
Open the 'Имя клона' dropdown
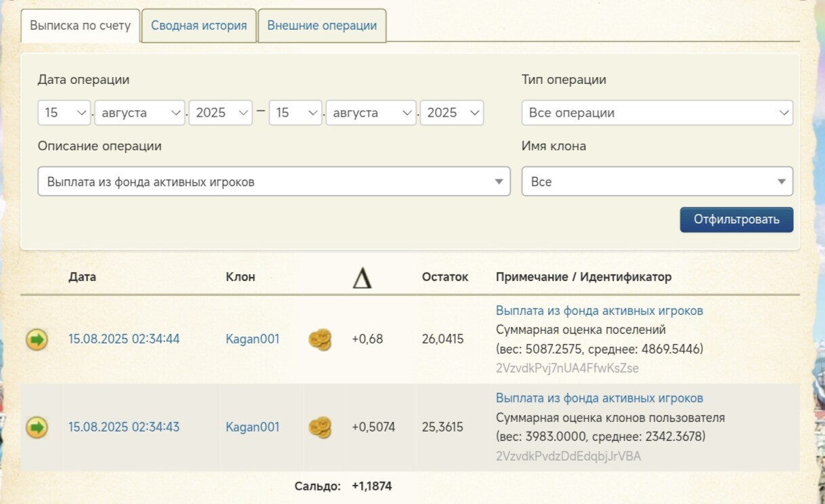656,182
